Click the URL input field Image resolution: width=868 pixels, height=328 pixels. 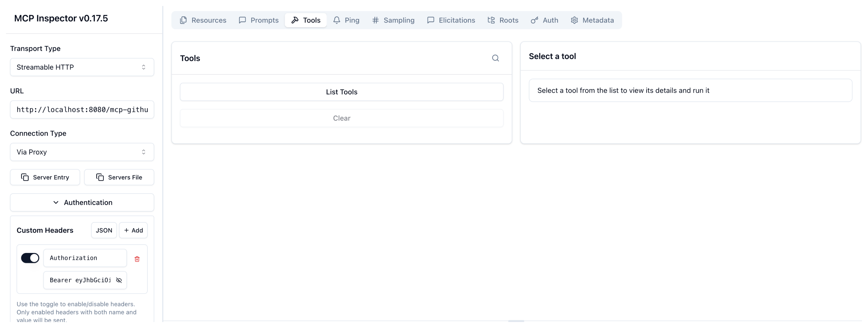point(82,110)
